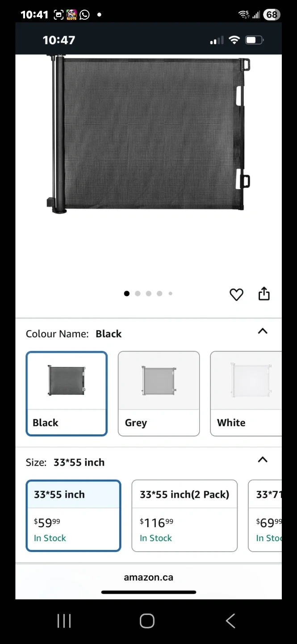This screenshot has height=644, width=297.
Task: Tap the slots game notification icon
Action: click(71, 15)
